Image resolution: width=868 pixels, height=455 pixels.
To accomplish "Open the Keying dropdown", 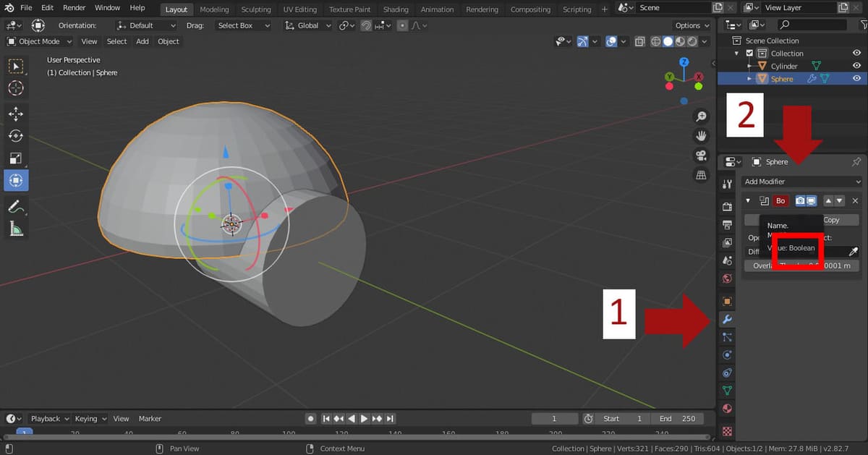I will [x=90, y=418].
